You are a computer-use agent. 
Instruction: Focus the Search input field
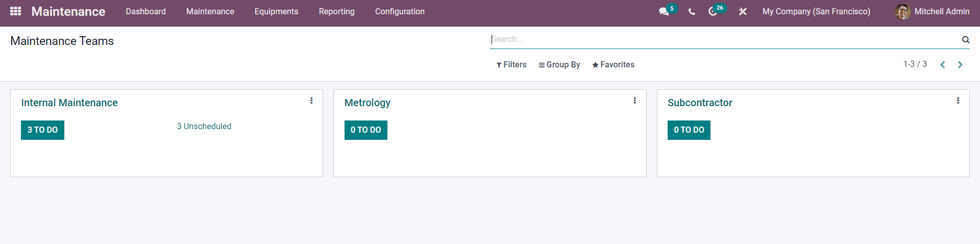click(725, 39)
